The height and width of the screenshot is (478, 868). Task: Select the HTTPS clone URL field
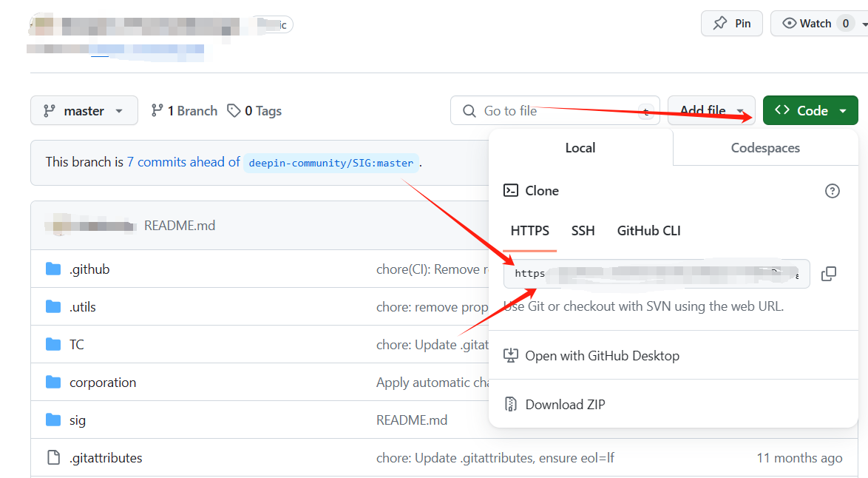click(657, 274)
